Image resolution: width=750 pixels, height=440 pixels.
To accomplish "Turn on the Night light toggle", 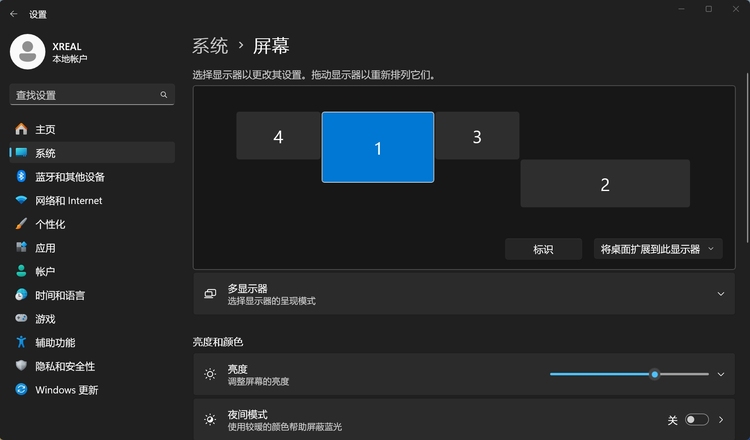I will point(697,420).
